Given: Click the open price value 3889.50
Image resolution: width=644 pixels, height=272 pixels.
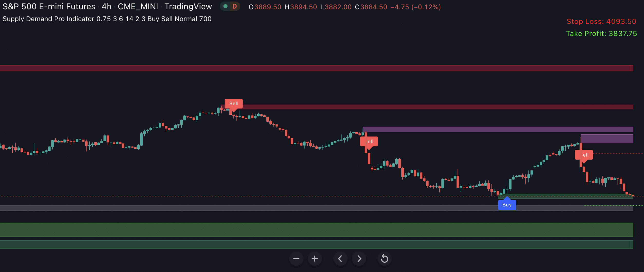Looking at the screenshot, I should coord(268,7).
